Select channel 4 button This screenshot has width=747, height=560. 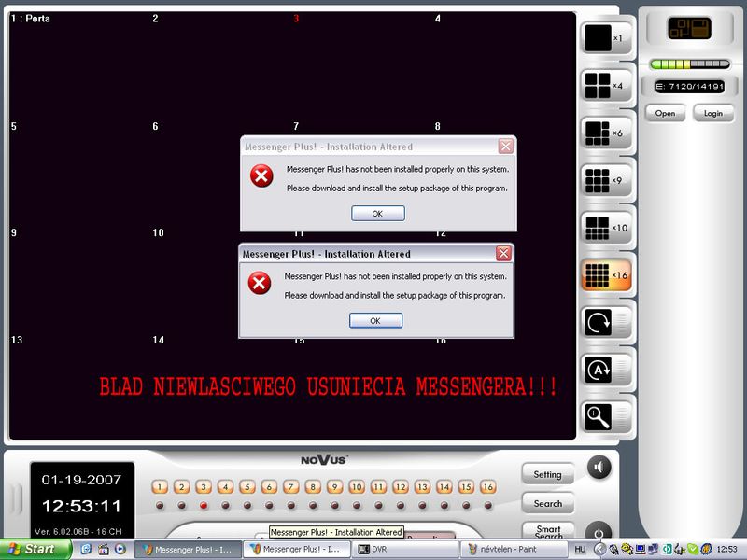(225, 486)
